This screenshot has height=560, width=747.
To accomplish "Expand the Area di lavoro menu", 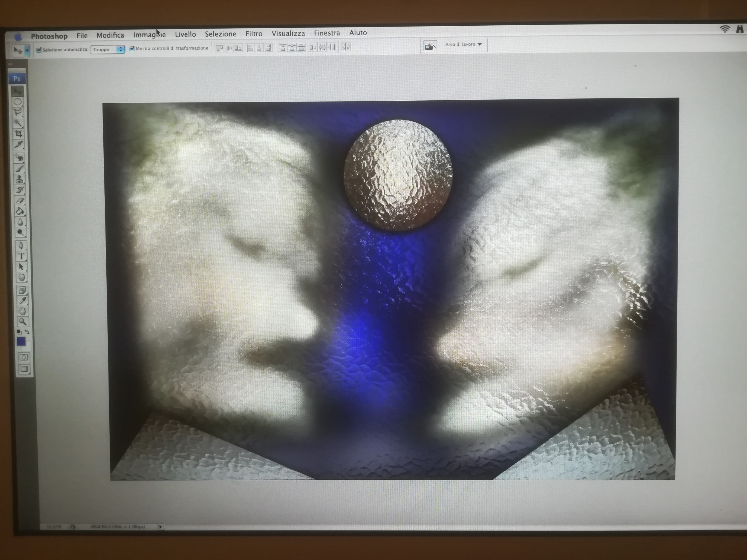I will [x=463, y=44].
